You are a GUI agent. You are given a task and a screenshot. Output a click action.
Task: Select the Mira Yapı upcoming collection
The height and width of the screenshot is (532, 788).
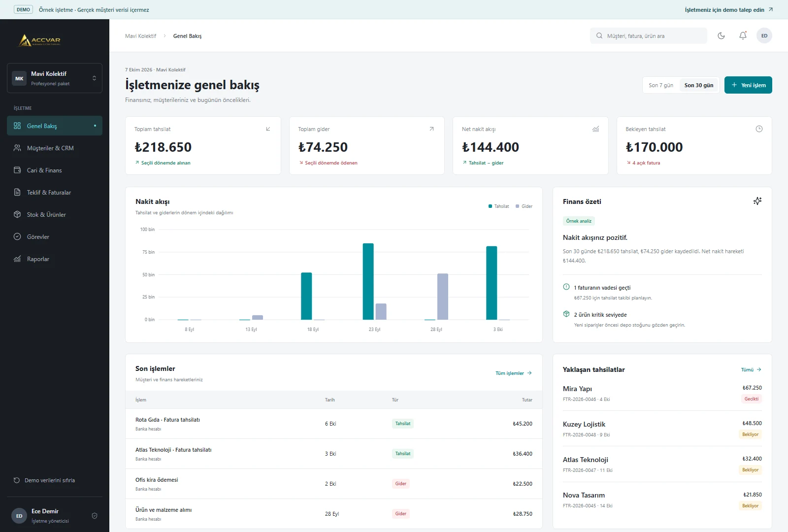662,393
